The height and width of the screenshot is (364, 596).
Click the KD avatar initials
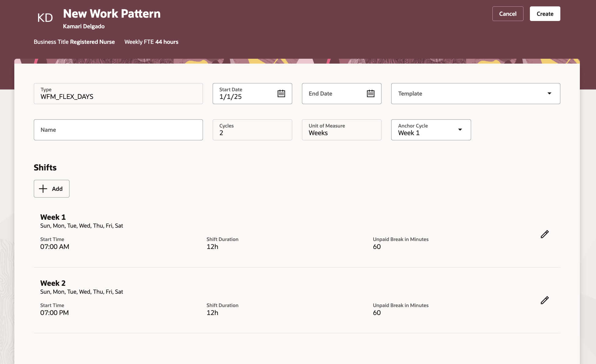pos(45,18)
